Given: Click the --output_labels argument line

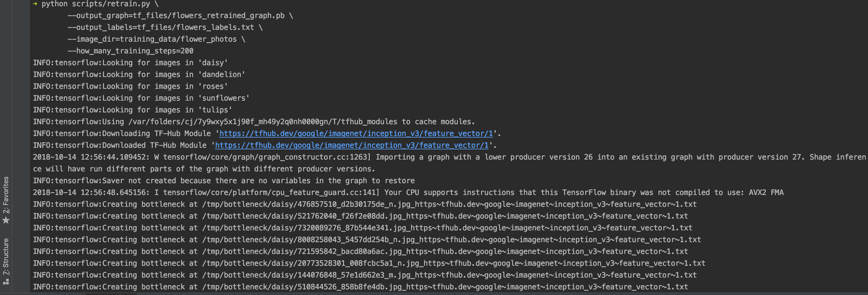Looking at the screenshot, I should [x=165, y=27].
